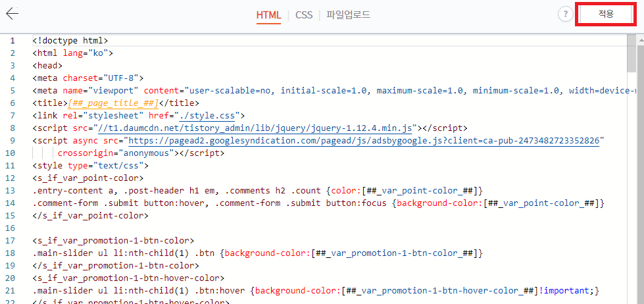Click the opening <s_if_var_point-color> tag

click(88, 178)
